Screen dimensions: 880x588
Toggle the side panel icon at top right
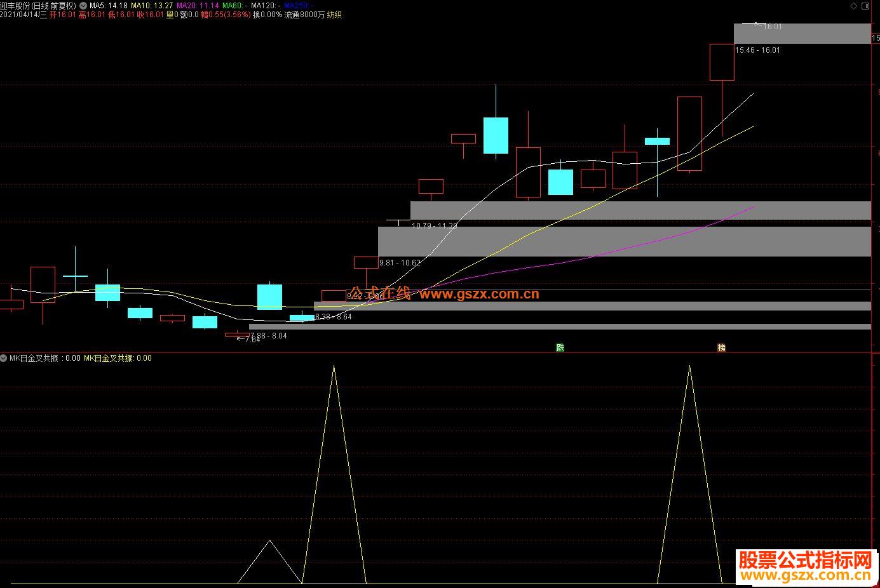pyautogui.click(x=865, y=6)
